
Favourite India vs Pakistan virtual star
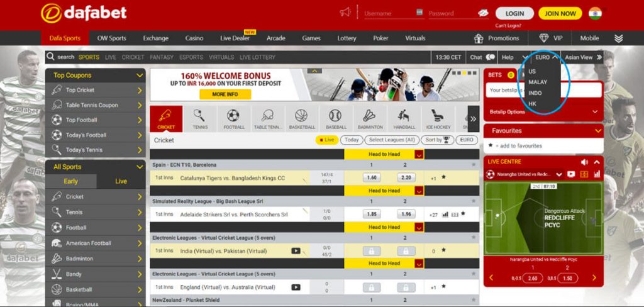(443, 250)
